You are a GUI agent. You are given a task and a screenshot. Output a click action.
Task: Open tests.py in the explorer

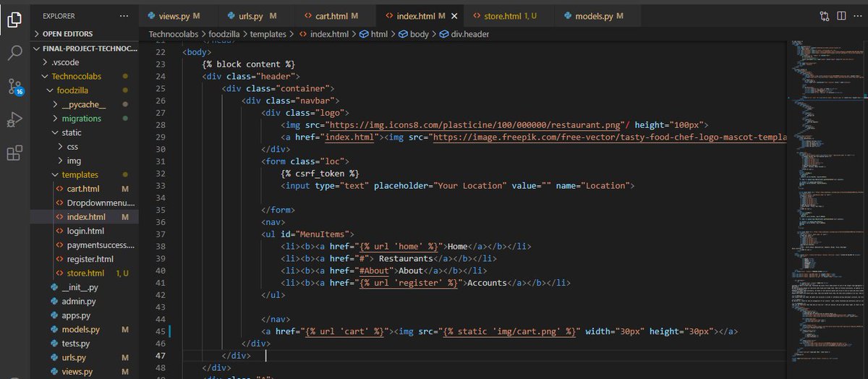click(x=85, y=344)
